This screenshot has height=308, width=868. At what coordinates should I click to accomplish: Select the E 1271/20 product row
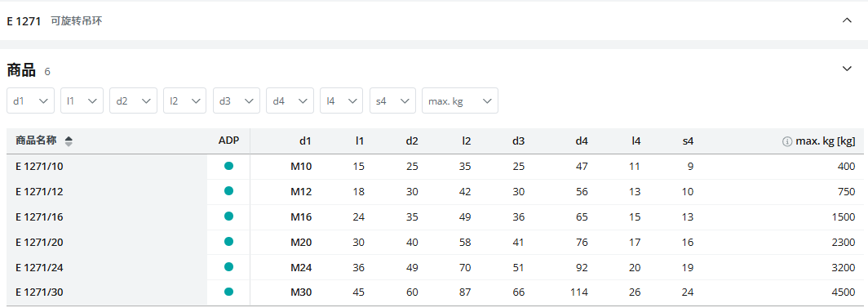[435, 242]
